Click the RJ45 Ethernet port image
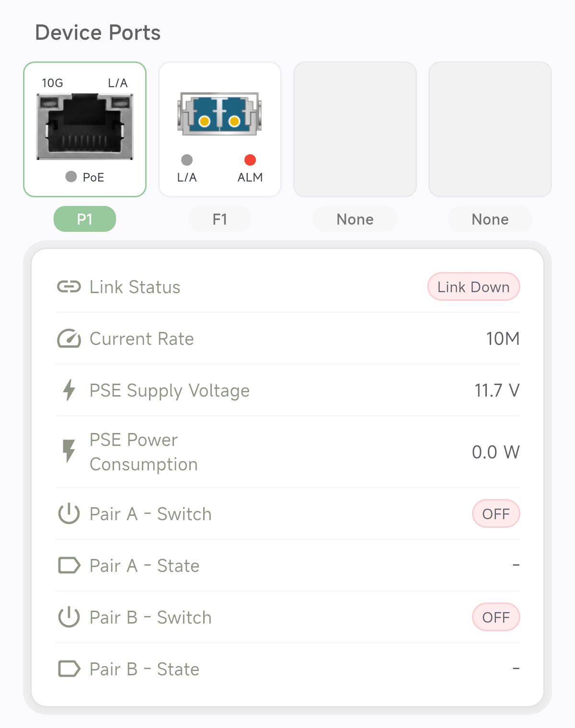This screenshot has height=728, width=575. click(85, 126)
